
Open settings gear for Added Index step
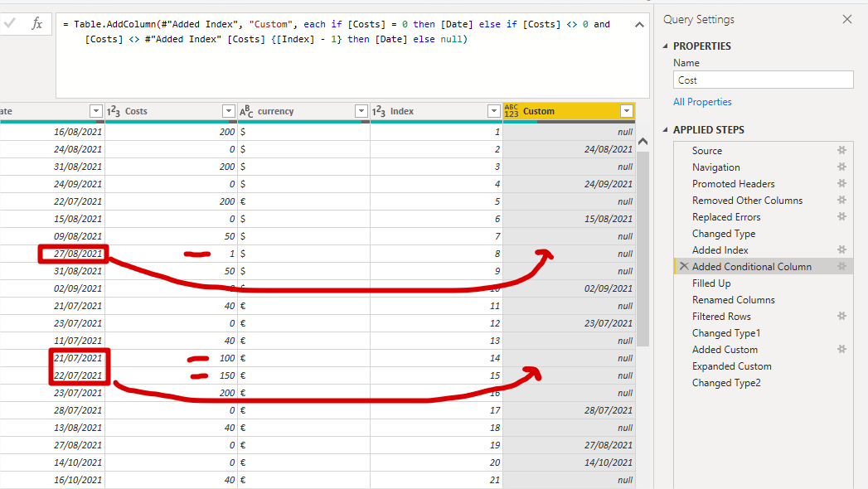842,249
